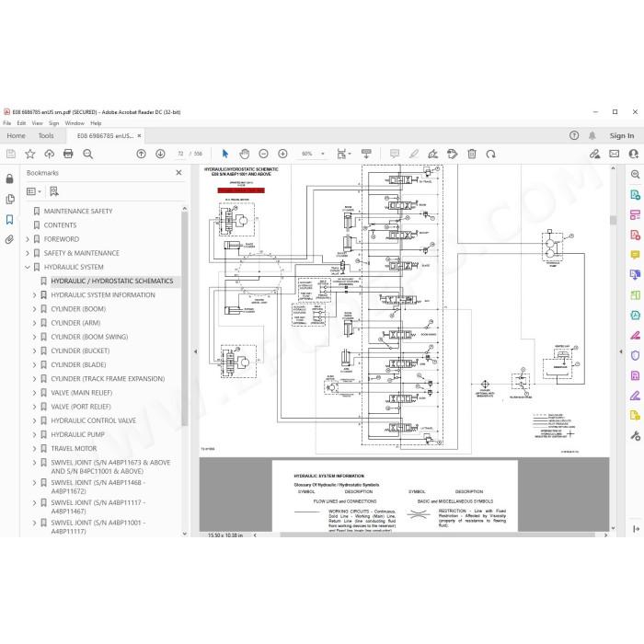This screenshot has height=644, width=644.
Task: Add file to starred favorites
Action: [x=30, y=154]
